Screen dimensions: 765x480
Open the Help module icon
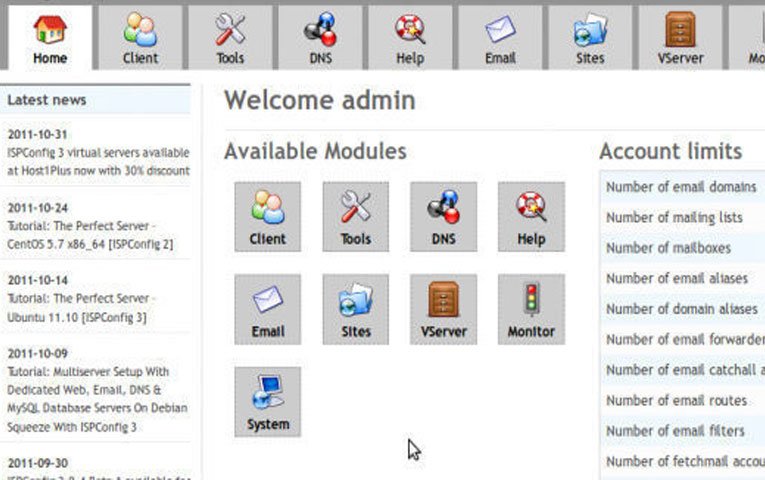pos(531,216)
